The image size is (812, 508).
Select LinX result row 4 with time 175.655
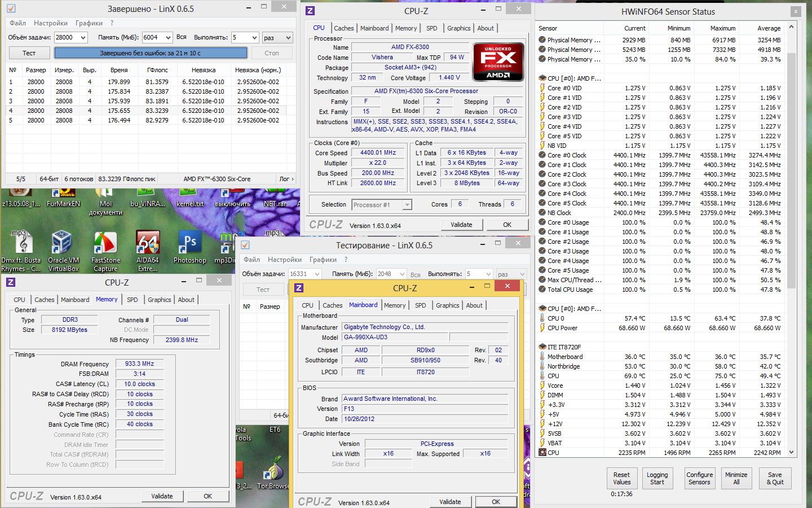146,111
